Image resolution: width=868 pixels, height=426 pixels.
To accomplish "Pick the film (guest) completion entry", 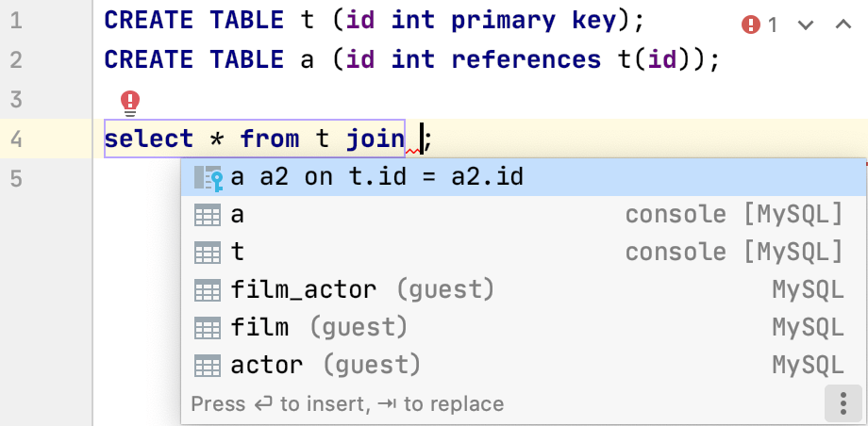I will 319,328.
